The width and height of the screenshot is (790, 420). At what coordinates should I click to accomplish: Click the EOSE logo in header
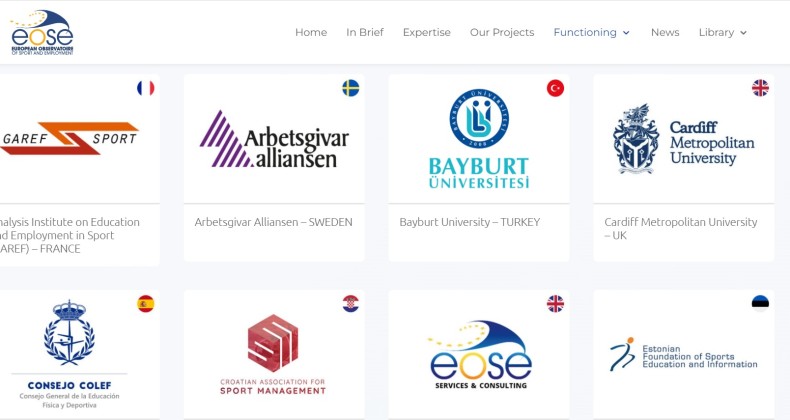point(42,32)
